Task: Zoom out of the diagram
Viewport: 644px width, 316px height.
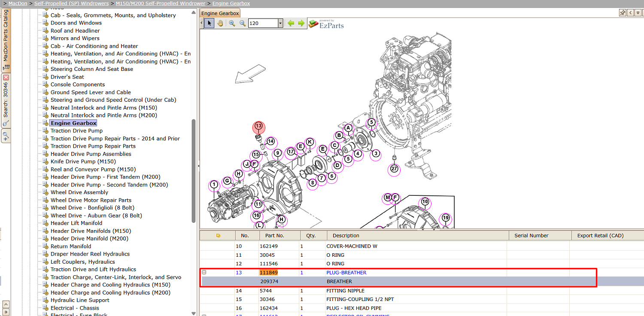Action: pyautogui.click(x=242, y=23)
